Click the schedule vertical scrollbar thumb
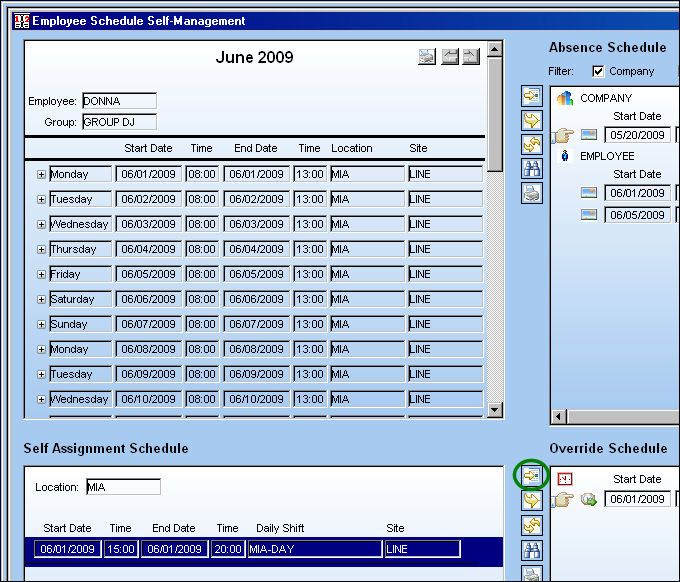 495,114
